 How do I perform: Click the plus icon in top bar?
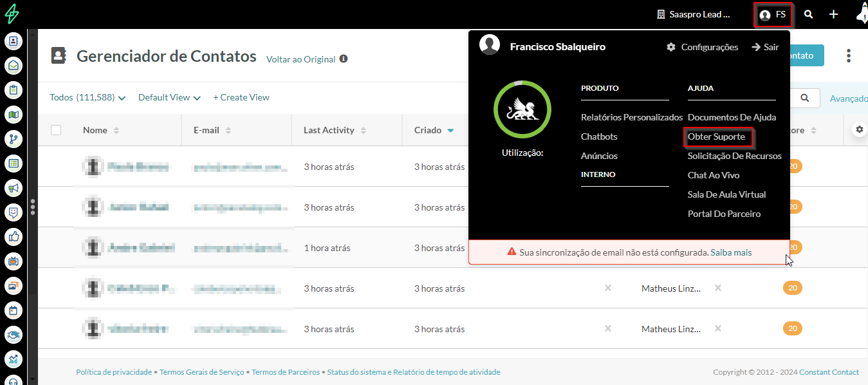[x=833, y=14]
